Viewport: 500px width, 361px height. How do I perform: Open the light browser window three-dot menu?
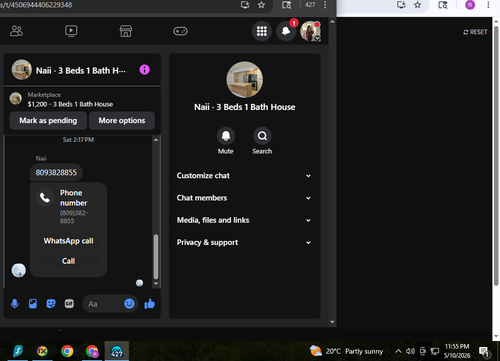[x=488, y=5]
